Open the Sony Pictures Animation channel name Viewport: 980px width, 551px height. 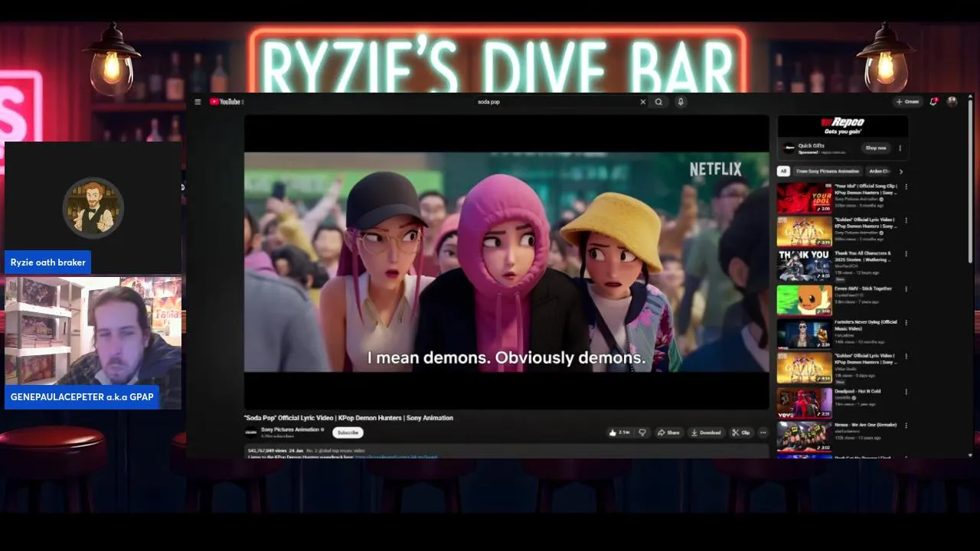(x=291, y=430)
